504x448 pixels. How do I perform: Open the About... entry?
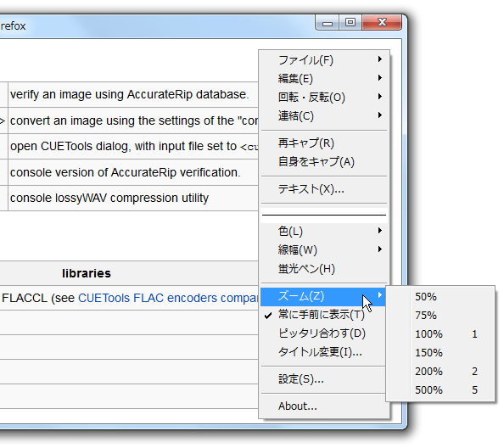(324, 406)
